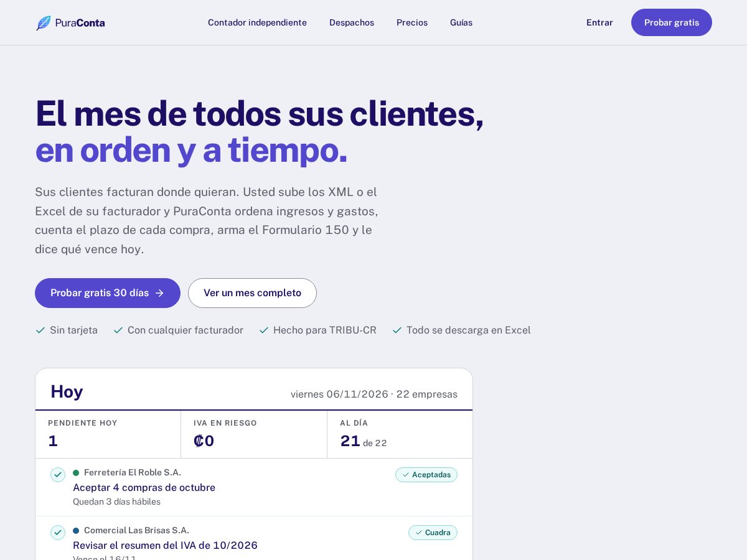Select the Al día 21 de 22 cell
Screen dimensions: 747x560
point(400,434)
